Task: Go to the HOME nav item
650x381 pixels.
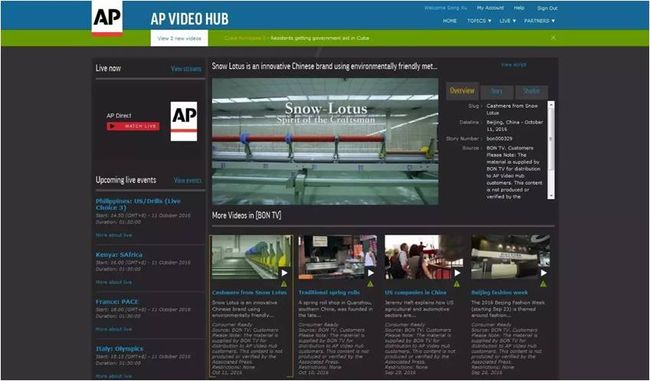Action: click(450, 21)
